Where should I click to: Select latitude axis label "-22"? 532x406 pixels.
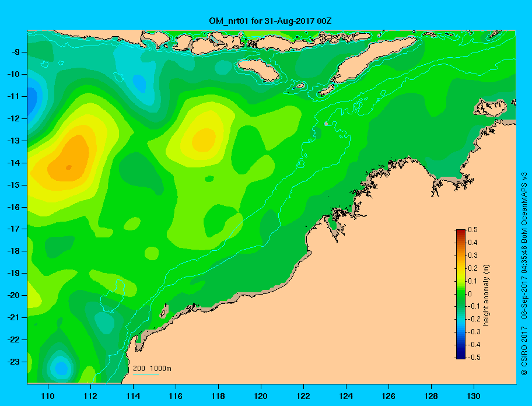tap(13, 339)
